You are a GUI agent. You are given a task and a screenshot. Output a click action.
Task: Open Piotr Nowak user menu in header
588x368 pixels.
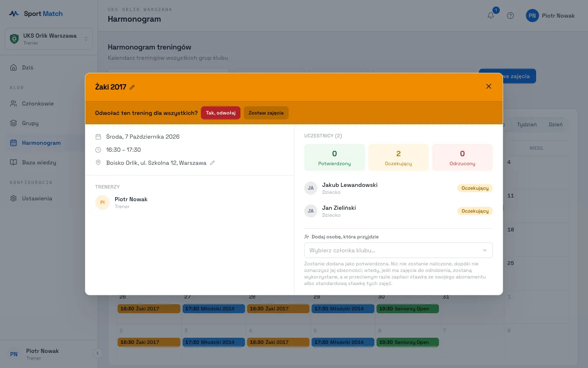(550, 16)
